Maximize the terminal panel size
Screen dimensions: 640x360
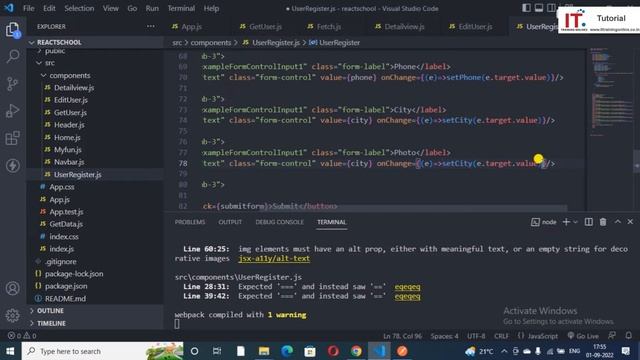tap(618, 222)
